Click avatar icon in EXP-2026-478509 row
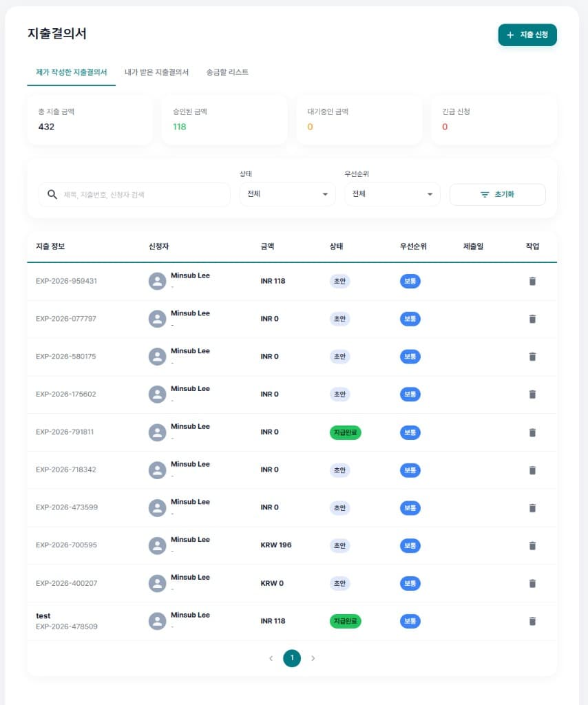This screenshot has width=588, height=705. (x=158, y=622)
